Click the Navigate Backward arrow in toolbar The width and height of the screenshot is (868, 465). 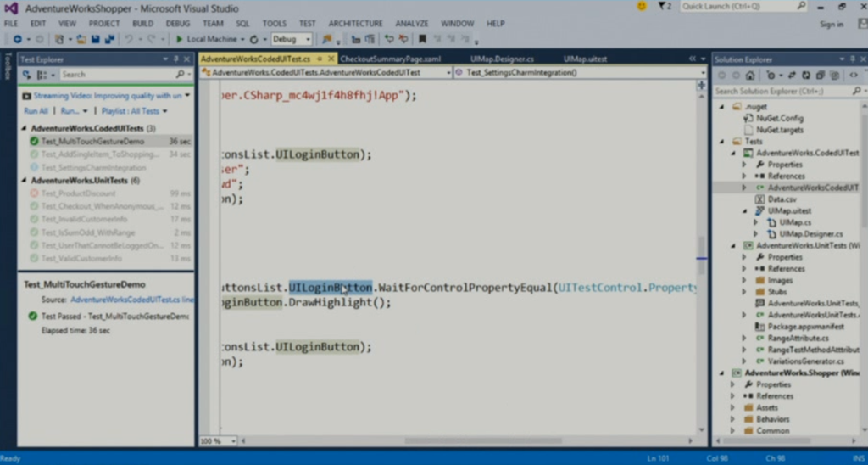(x=17, y=39)
